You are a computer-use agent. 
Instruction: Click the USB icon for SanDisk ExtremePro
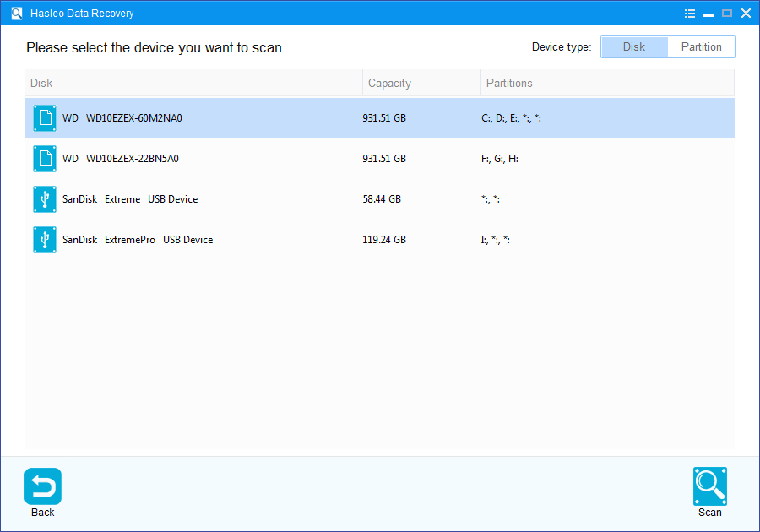[x=45, y=240]
